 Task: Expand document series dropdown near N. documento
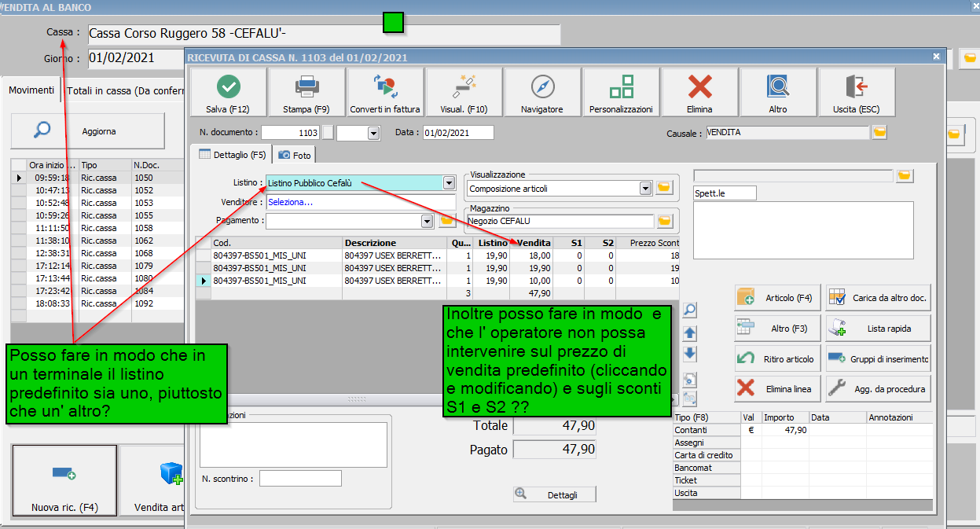tap(373, 134)
